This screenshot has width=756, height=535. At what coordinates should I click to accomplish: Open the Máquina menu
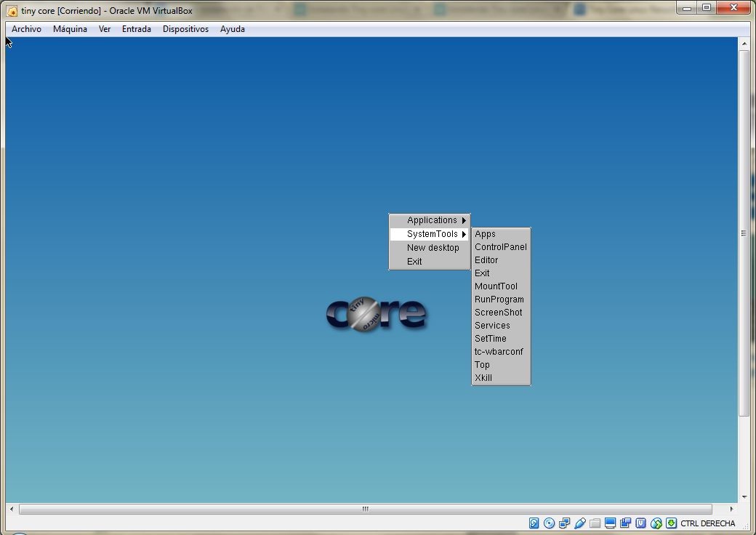tap(70, 29)
